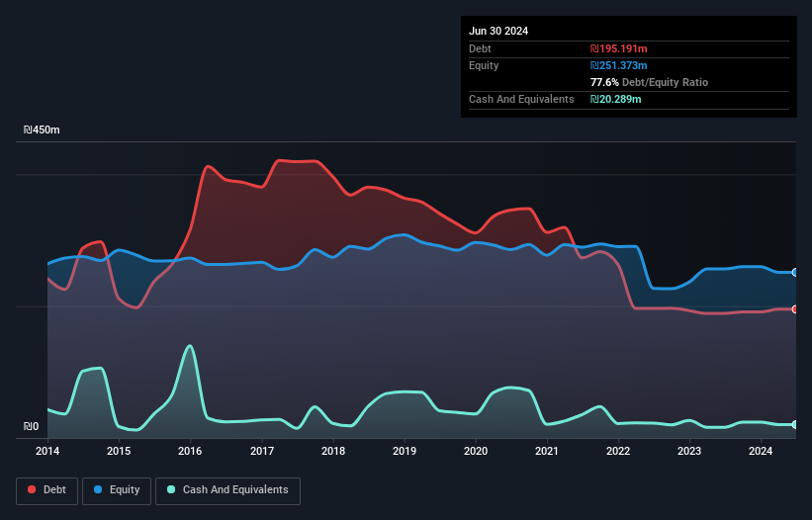Click the red Debt legend dot
812x520 pixels.
(32, 489)
